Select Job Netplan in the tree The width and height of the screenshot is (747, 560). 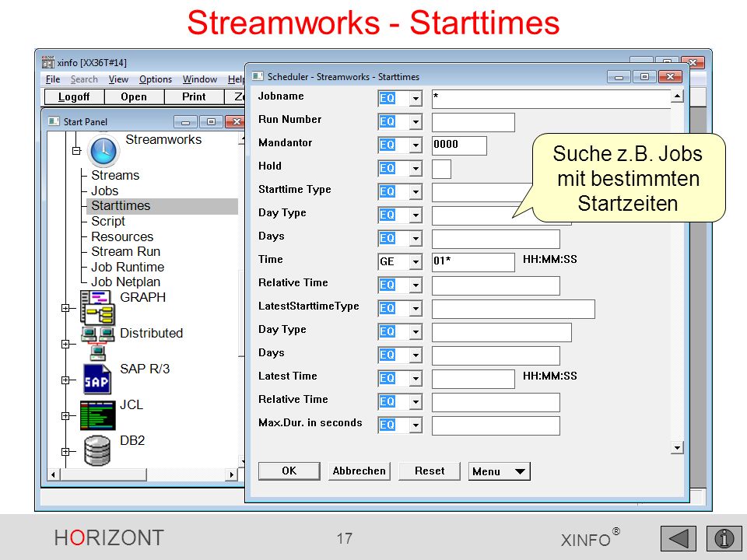click(126, 282)
